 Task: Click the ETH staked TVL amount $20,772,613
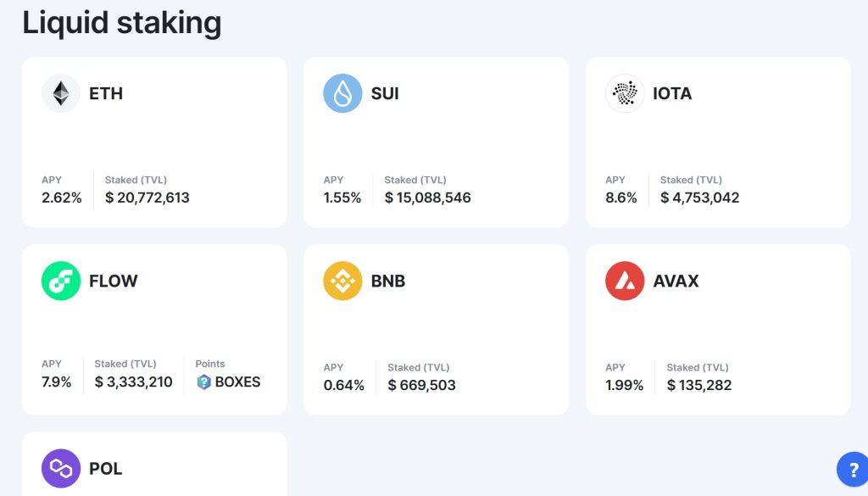pos(147,198)
